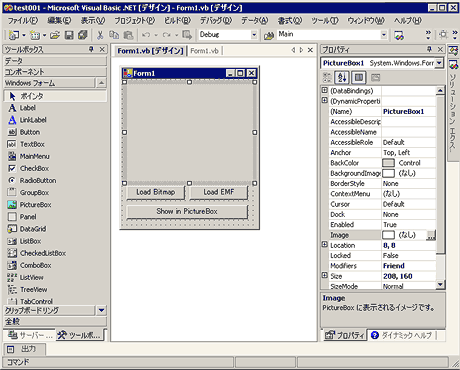Open the デバッグ(D) menu
This screenshot has width=460, height=370.
click(x=216, y=21)
